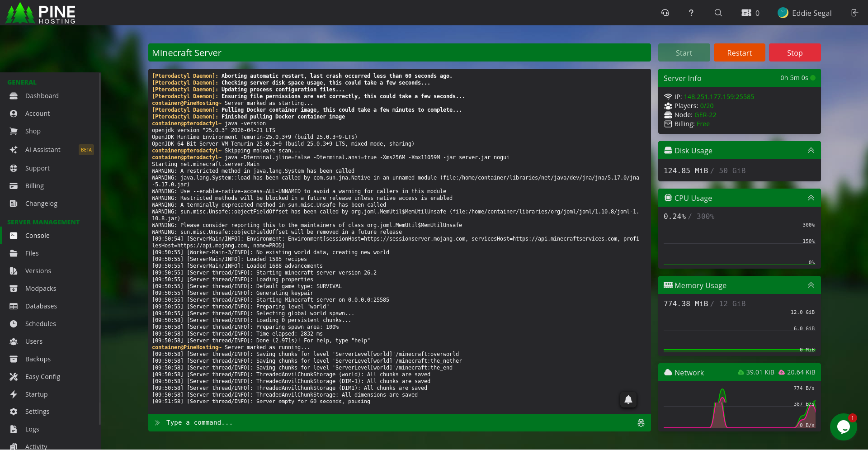Open the credits ticket icon
Screen dimensions: 868x450
(746, 13)
